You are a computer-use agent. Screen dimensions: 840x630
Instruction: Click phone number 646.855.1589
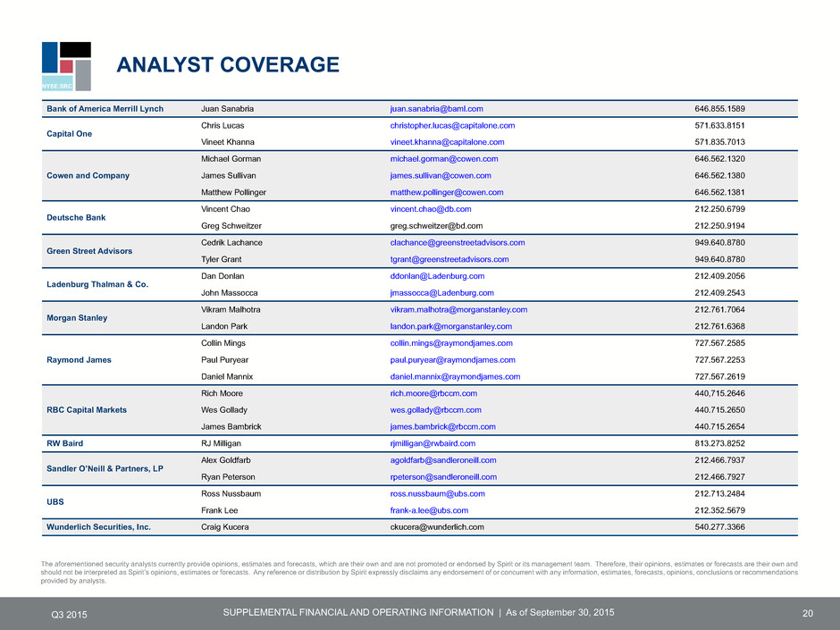720,109
